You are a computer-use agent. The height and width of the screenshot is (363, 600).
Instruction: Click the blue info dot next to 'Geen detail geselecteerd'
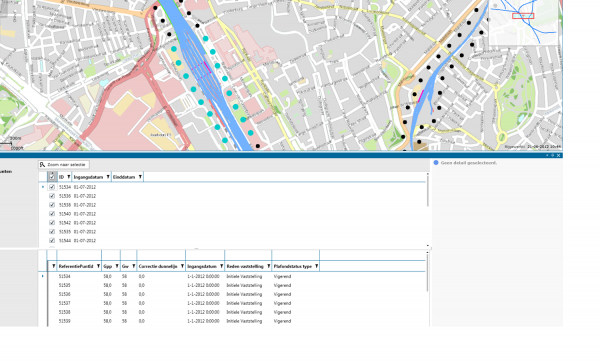click(435, 163)
